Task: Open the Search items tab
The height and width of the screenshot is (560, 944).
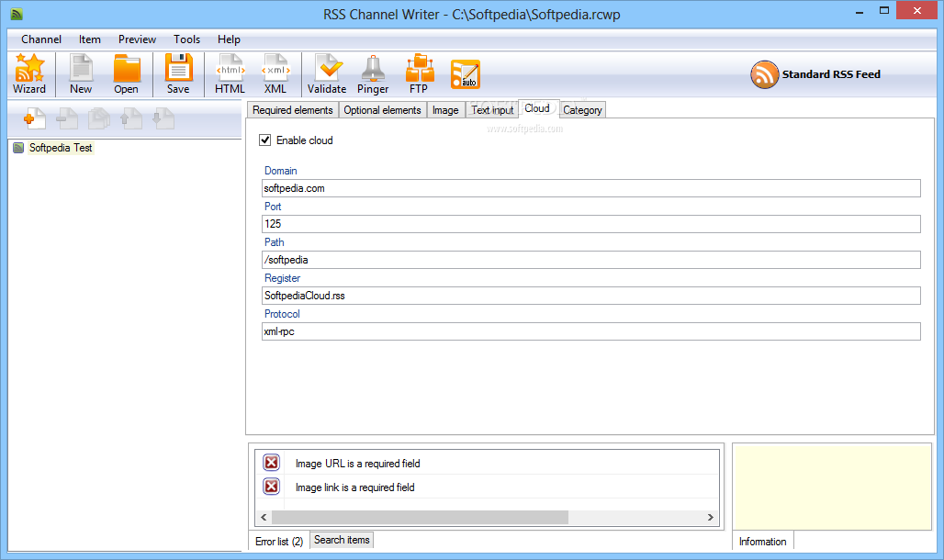Action: [342, 540]
